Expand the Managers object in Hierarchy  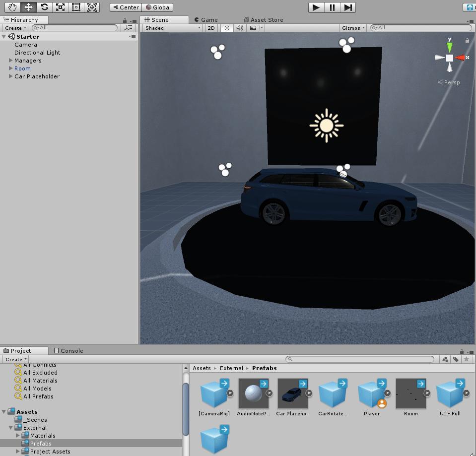pyautogui.click(x=11, y=61)
